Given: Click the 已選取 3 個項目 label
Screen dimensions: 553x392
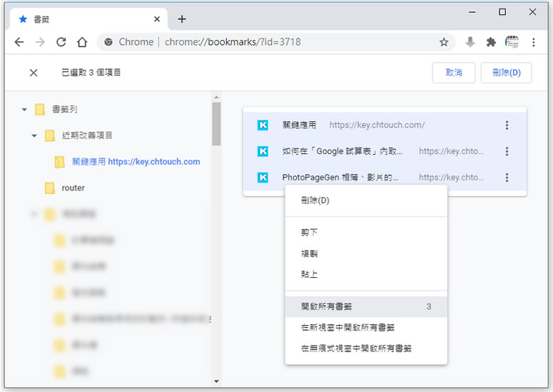Looking at the screenshot, I should click(91, 73).
